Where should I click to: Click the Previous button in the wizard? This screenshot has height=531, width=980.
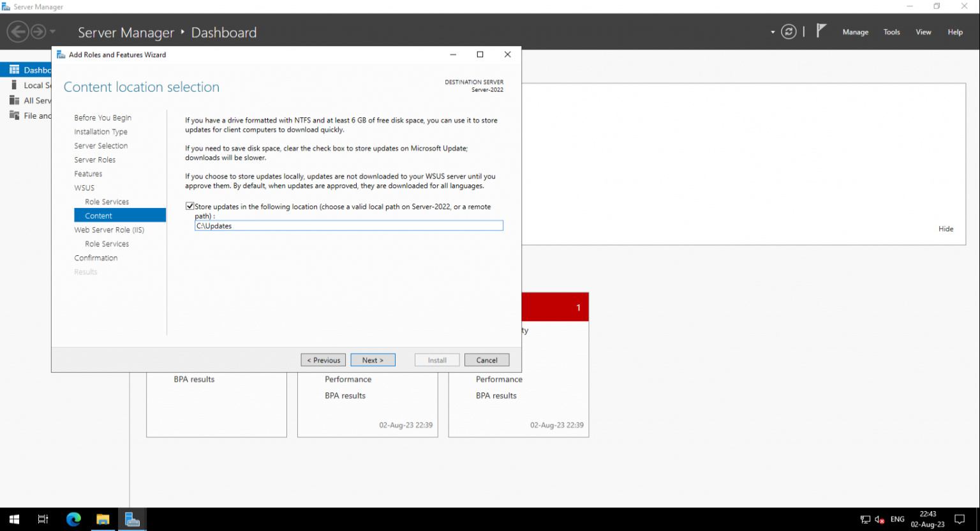click(323, 359)
